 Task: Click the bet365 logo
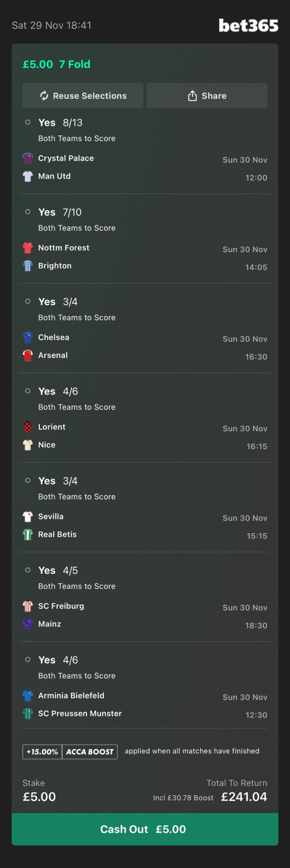(x=248, y=25)
